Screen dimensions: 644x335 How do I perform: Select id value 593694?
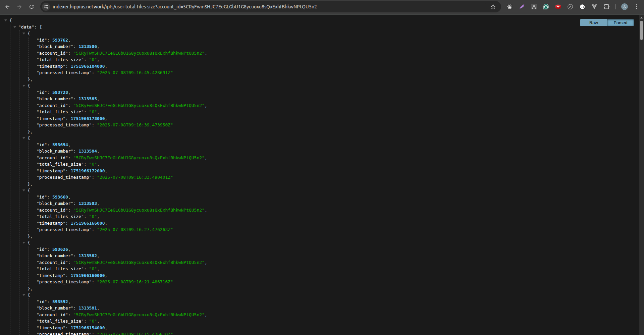click(60, 145)
